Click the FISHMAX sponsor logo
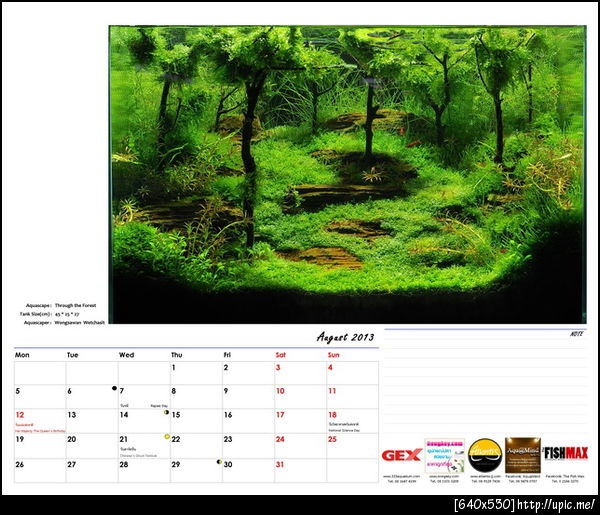 click(x=566, y=453)
